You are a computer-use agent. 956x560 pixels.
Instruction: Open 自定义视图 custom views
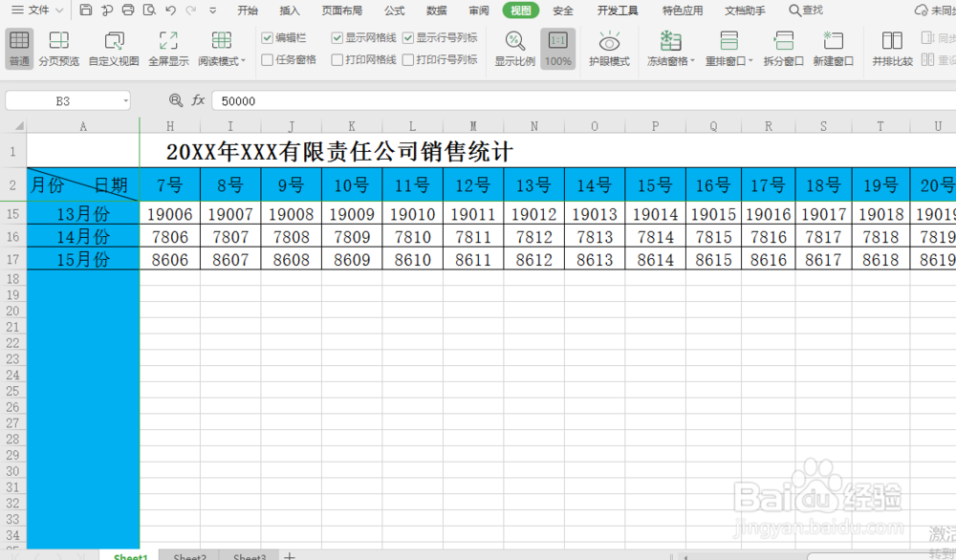[114, 49]
